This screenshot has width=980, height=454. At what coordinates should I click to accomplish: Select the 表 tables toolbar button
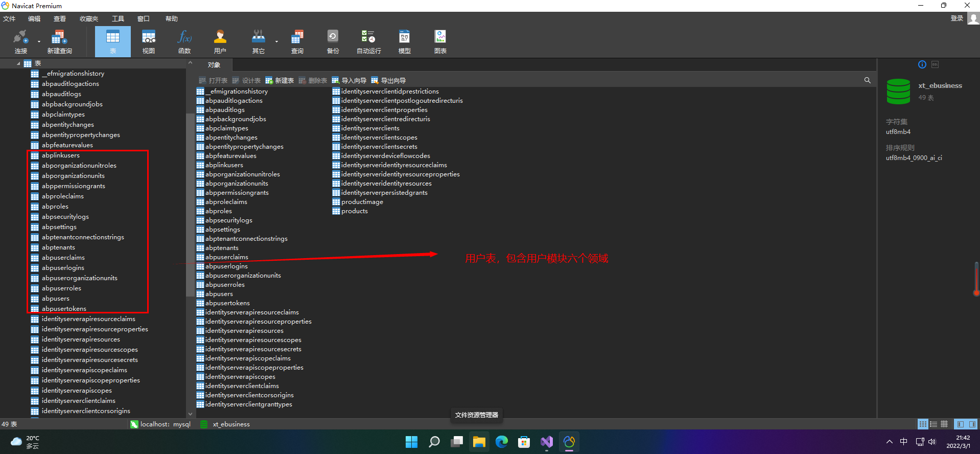(113, 41)
